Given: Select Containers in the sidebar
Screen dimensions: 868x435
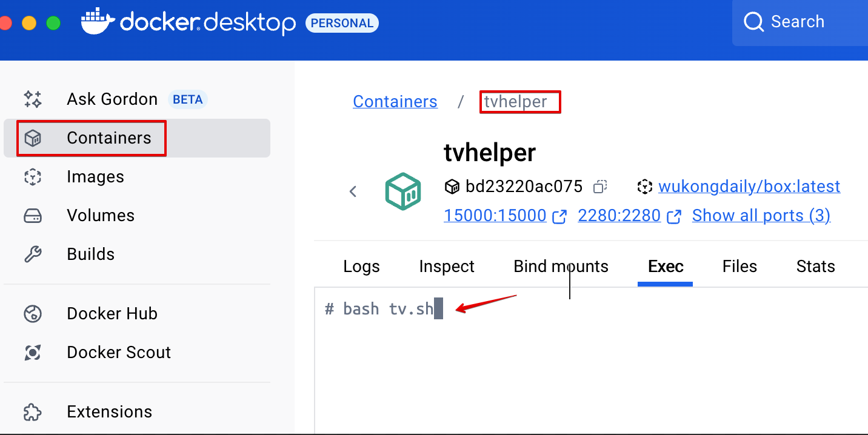Looking at the screenshot, I should 137,138.
